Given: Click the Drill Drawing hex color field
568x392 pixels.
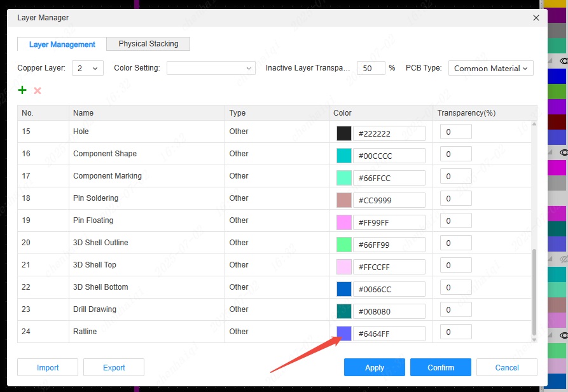Looking at the screenshot, I should tap(389, 311).
